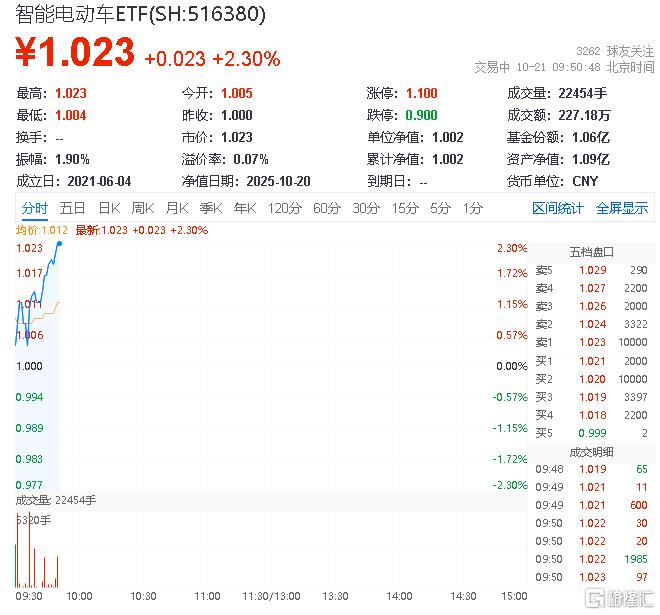Select the 卖1 ask row at 1.023
Screen dimensions: 660x615
[x=591, y=342]
